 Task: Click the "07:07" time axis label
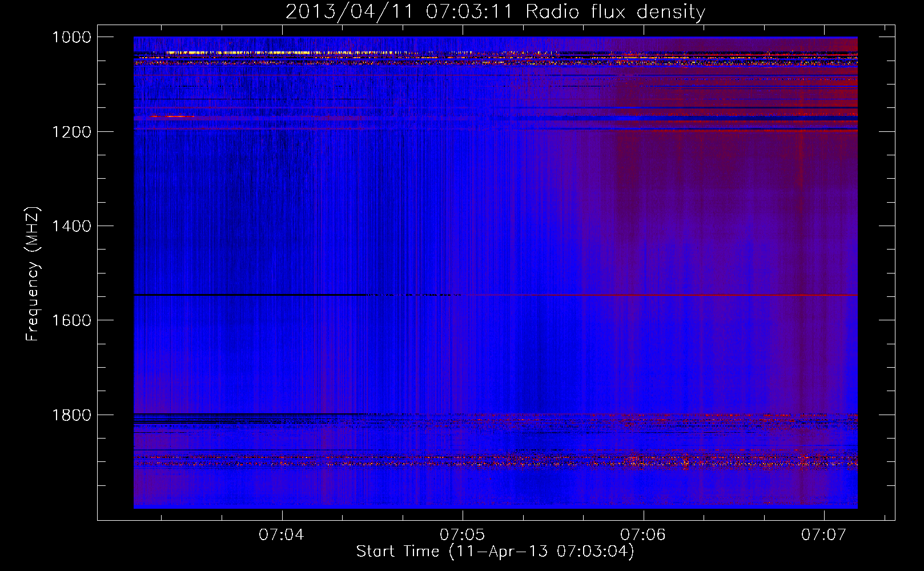click(x=824, y=534)
